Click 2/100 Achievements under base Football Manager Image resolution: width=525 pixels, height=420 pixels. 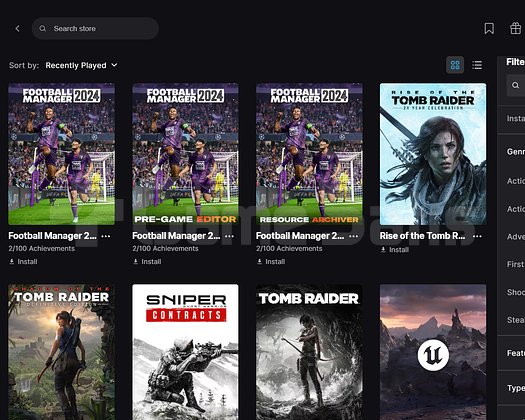42,249
